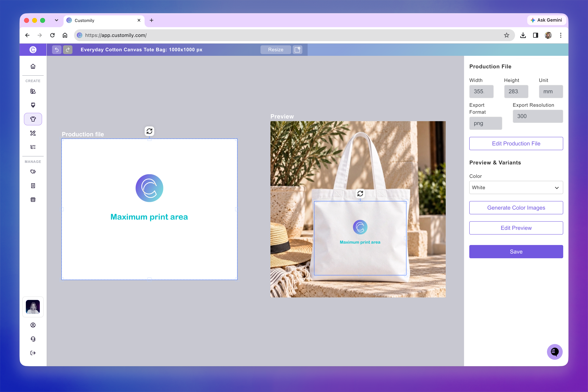
Task: Open the orders document icon
Action: click(33, 186)
